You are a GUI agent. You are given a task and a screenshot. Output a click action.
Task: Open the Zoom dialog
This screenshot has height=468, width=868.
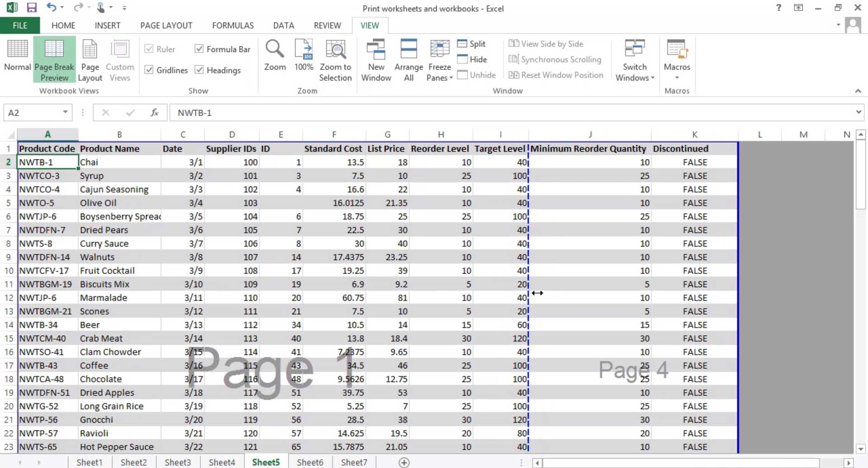pyautogui.click(x=275, y=55)
